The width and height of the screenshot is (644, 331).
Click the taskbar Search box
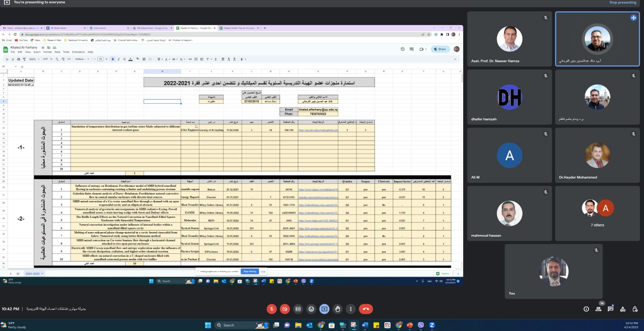(242, 325)
